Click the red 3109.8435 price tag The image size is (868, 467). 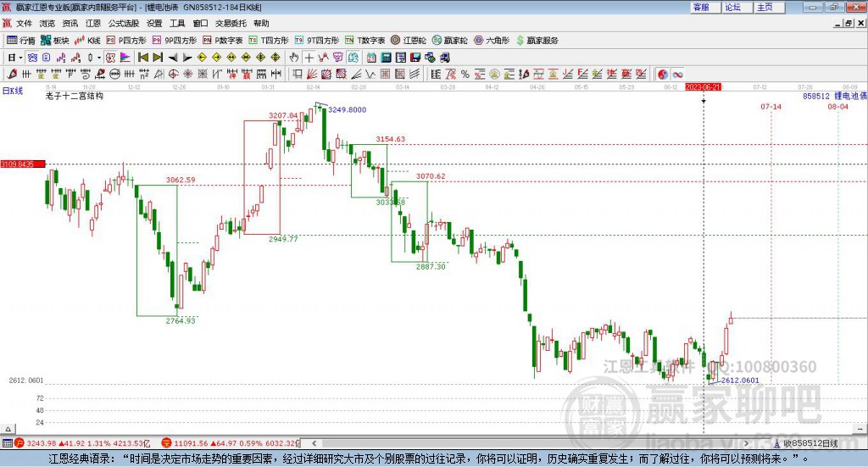point(23,164)
